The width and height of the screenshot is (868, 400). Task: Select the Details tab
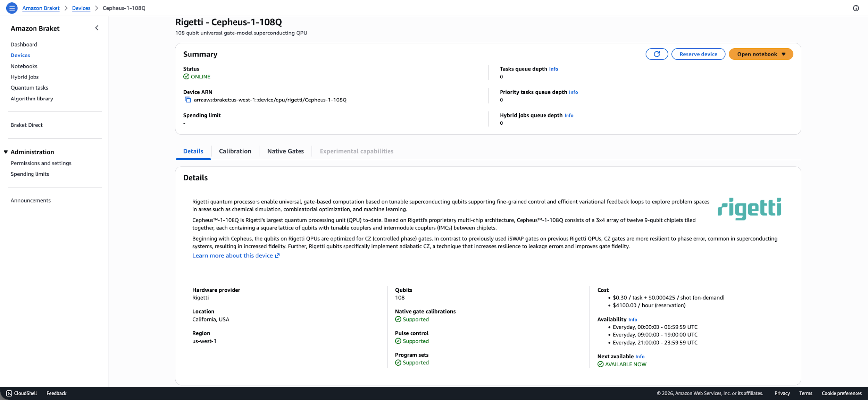[x=193, y=151]
